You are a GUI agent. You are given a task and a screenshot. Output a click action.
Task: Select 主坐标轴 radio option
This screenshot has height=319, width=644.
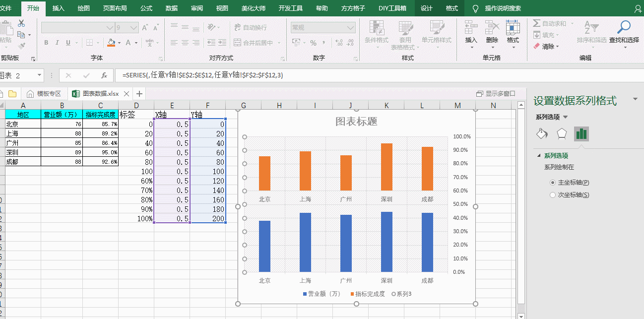click(553, 183)
